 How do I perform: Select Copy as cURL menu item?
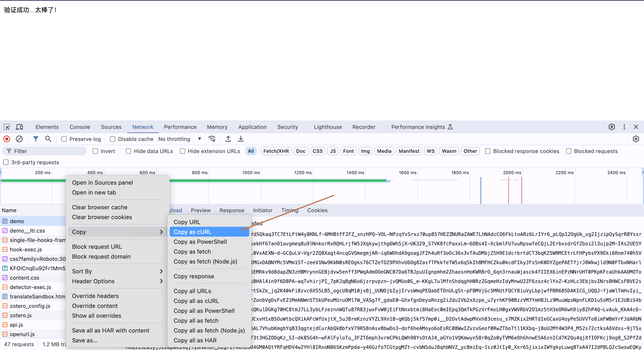pos(192,232)
